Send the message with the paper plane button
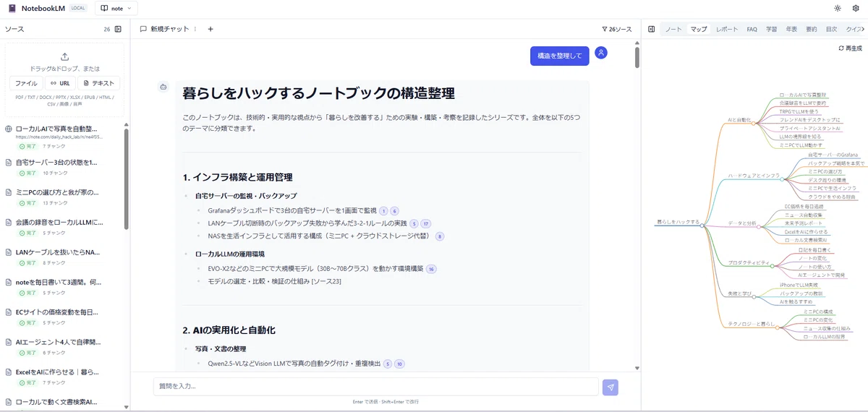Screen dimensions: 868x412 [610, 387]
